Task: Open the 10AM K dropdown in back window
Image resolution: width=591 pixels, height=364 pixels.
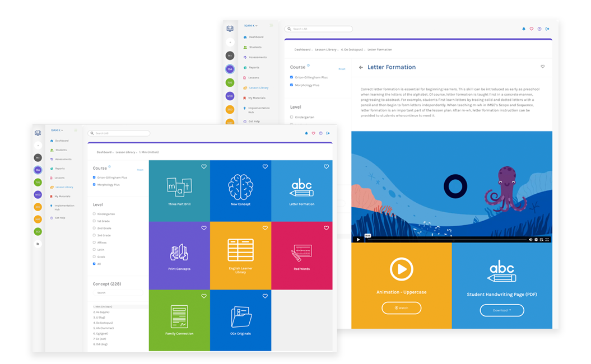Action: click(x=250, y=26)
